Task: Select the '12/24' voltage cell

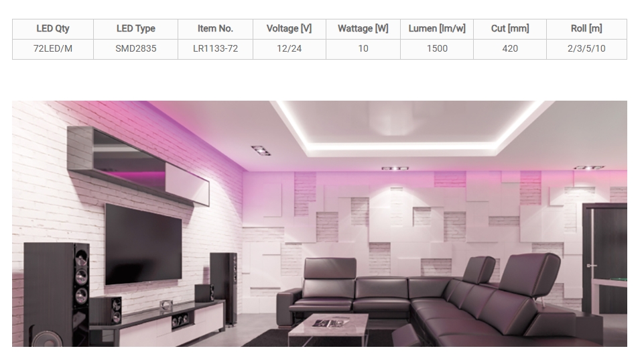Action: click(x=289, y=49)
